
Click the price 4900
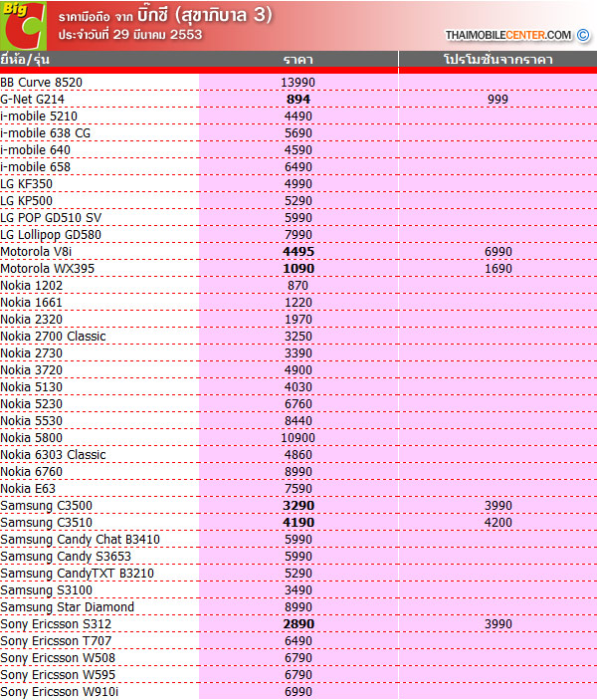(x=298, y=371)
